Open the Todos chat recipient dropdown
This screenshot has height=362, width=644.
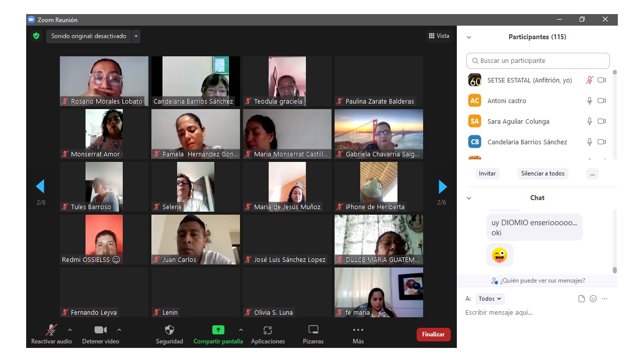coord(490,299)
